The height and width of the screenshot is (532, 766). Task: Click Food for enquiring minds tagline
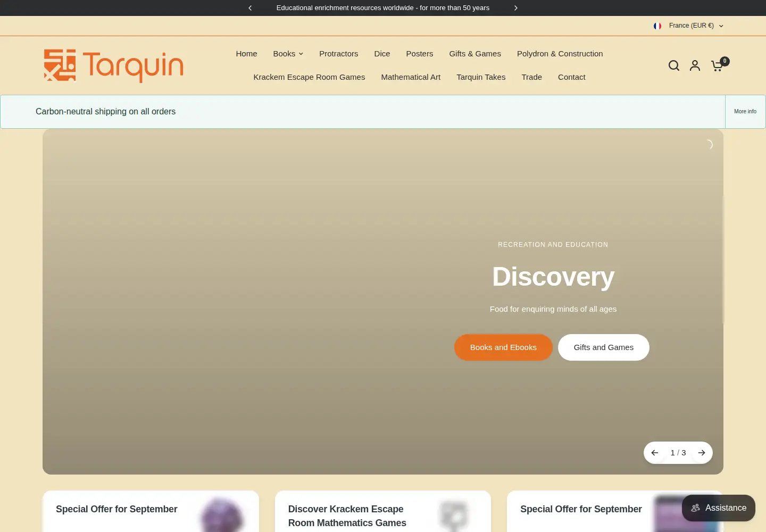[553, 309]
